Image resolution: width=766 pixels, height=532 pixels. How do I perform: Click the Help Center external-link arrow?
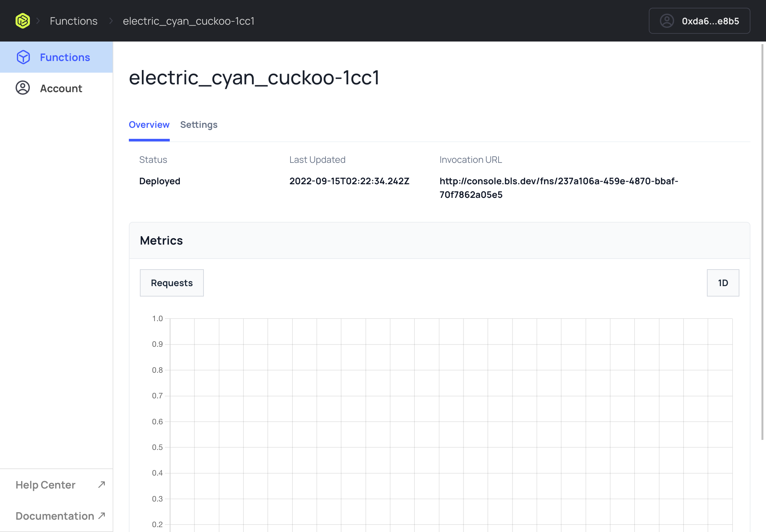click(101, 485)
